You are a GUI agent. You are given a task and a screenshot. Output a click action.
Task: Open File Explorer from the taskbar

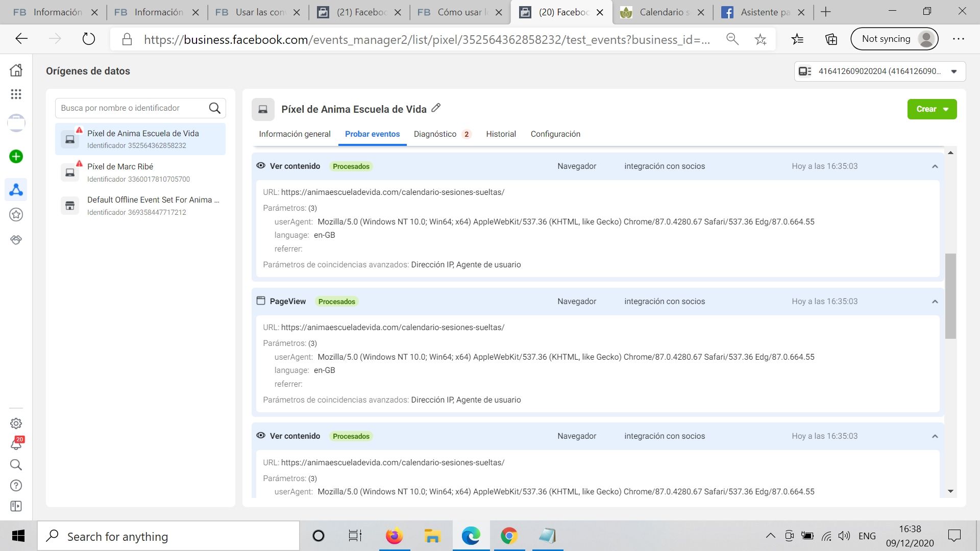(432, 536)
